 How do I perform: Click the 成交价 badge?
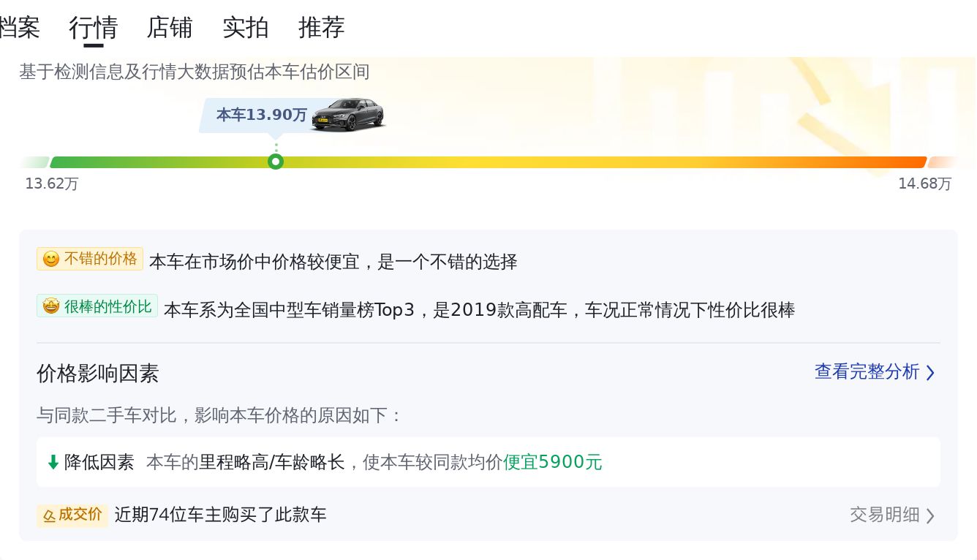(72, 515)
